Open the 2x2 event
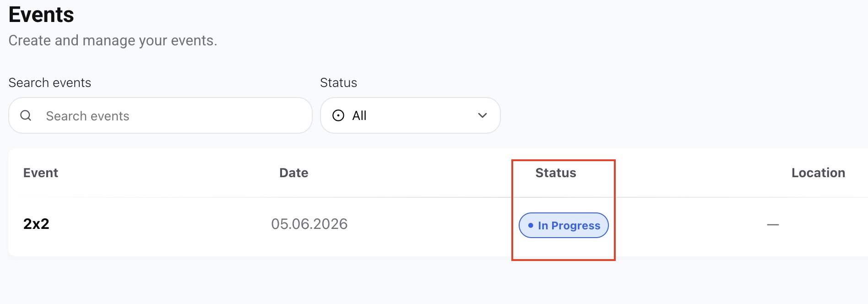Viewport: 868px width, 304px height. pos(36,224)
